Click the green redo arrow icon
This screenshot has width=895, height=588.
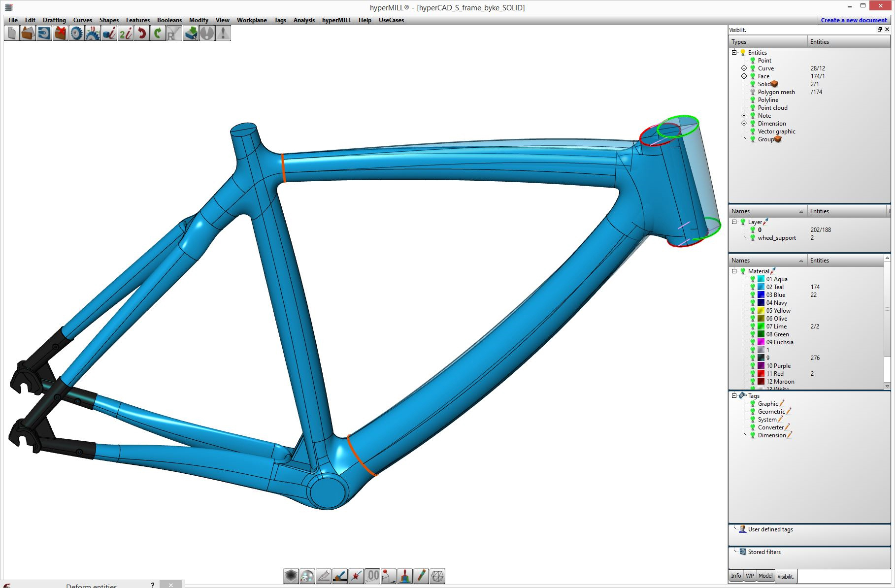[158, 33]
